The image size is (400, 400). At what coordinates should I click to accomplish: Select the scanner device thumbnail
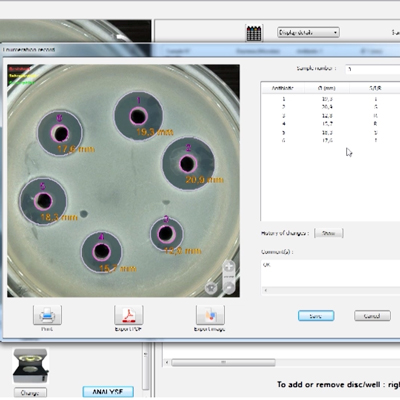click(31, 366)
